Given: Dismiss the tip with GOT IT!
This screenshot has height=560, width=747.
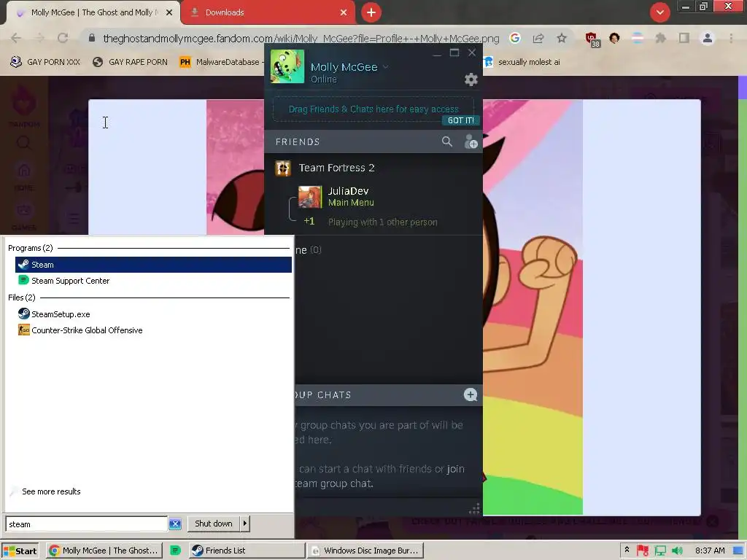Looking at the screenshot, I should click(461, 120).
